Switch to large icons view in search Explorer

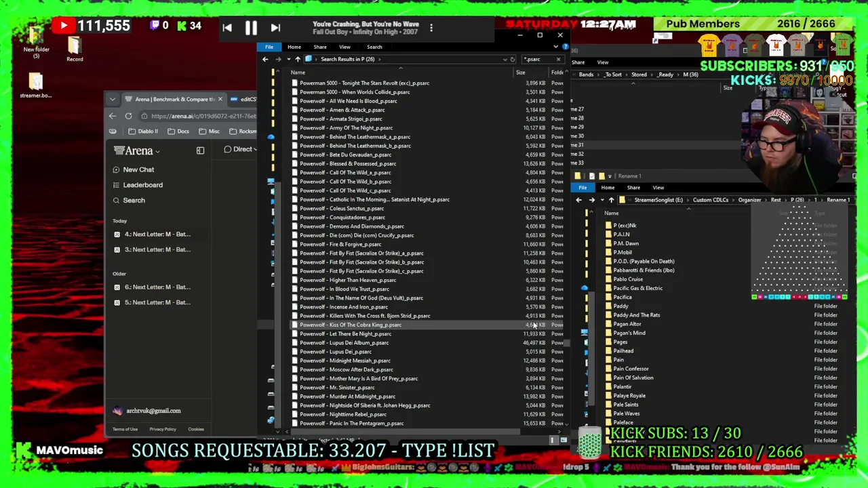(x=564, y=441)
